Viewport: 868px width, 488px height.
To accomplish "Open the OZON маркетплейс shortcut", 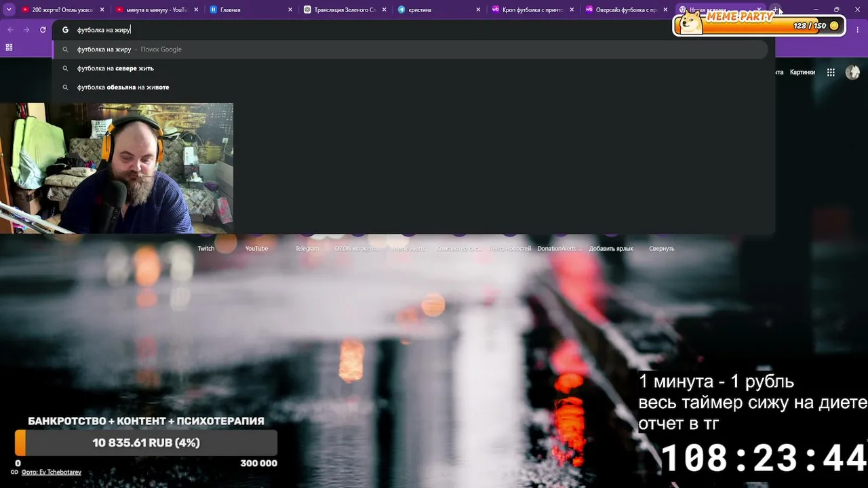I will point(357,248).
